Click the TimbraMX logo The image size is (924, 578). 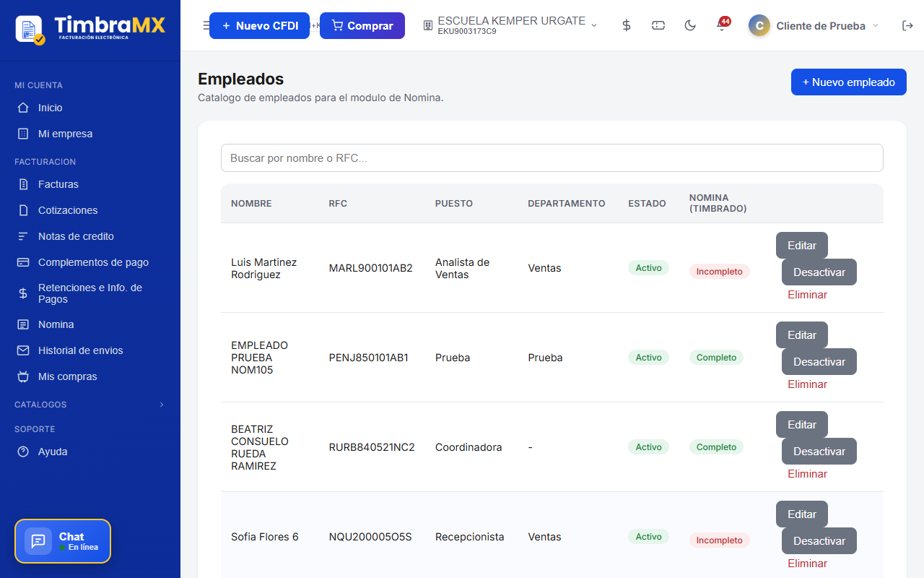point(90,28)
